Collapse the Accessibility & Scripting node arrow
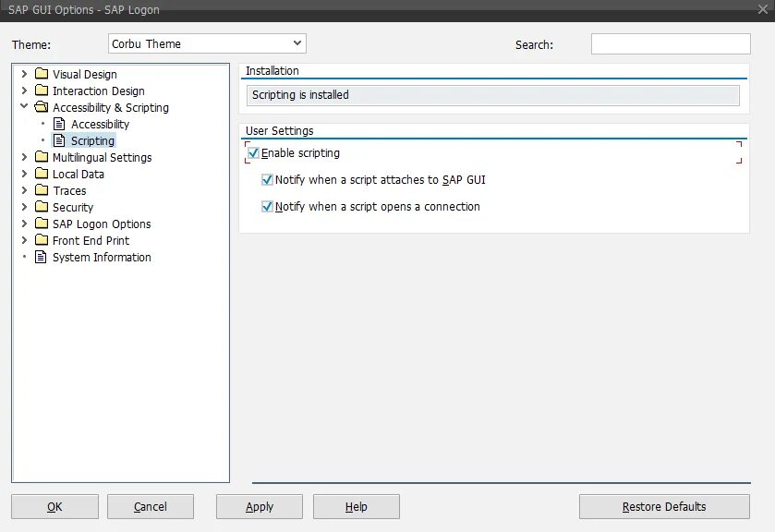The height and width of the screenshot is (532, 775). pos(24,106)
